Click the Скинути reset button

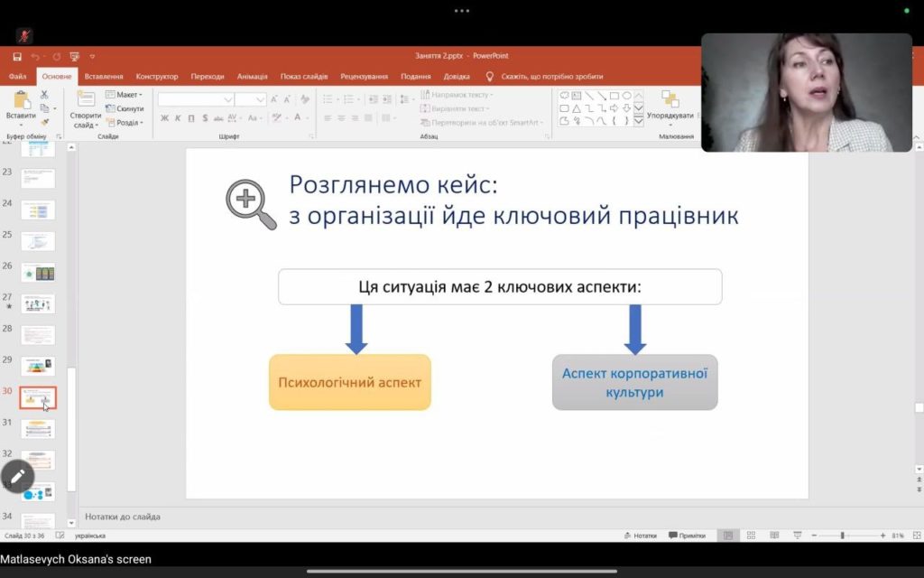(125, 108)
